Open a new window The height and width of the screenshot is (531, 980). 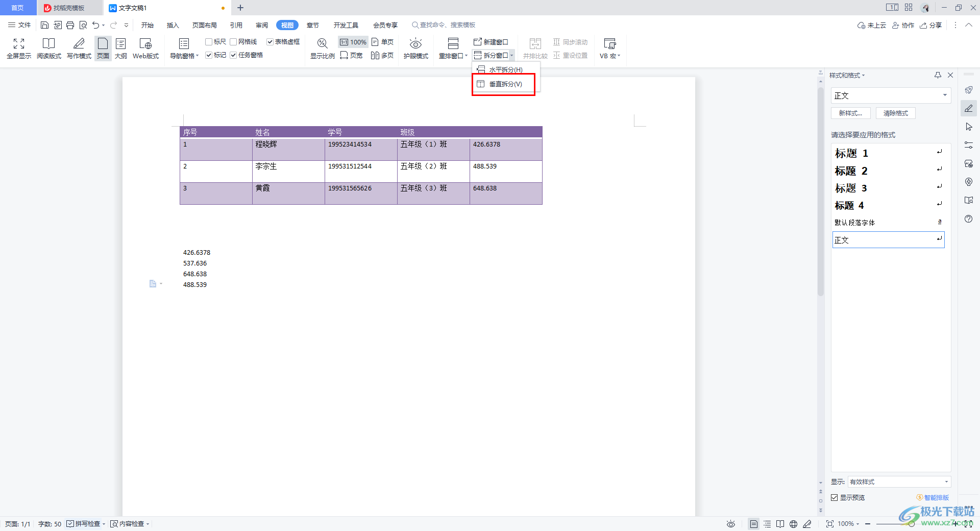(491, 42)
